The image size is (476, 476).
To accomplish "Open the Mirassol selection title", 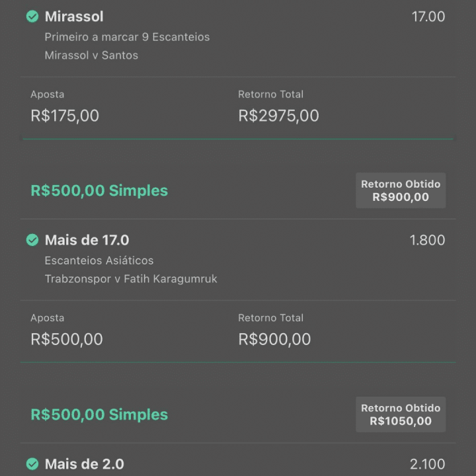I will point(74,17).
